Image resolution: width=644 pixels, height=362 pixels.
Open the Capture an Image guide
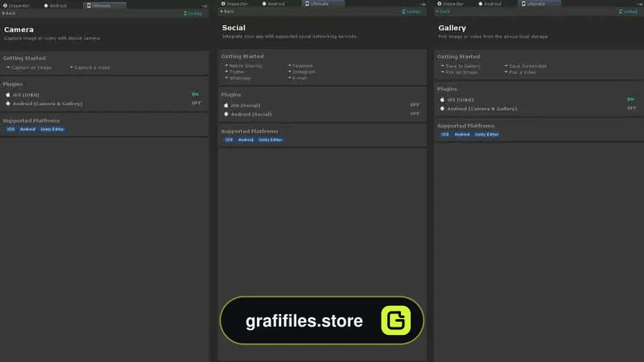[29, 68]
